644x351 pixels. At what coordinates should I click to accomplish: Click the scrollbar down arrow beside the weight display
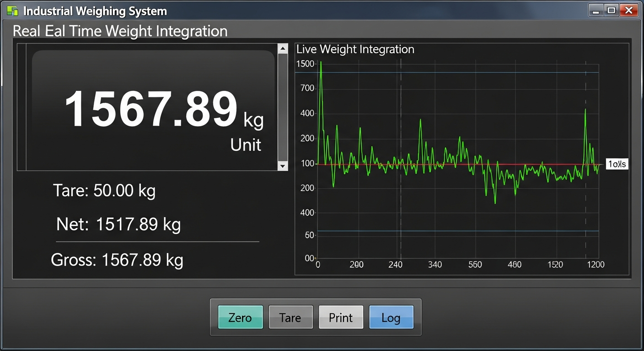point(283,166)
